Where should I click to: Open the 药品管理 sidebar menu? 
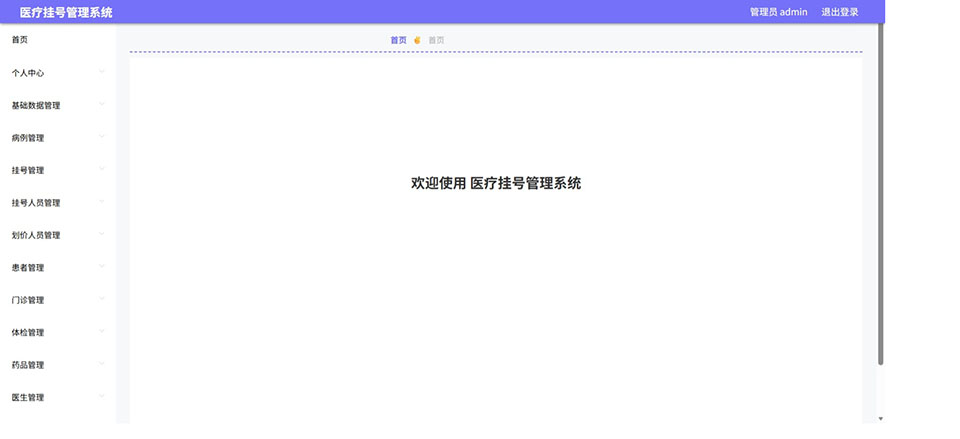pos(58,365)
